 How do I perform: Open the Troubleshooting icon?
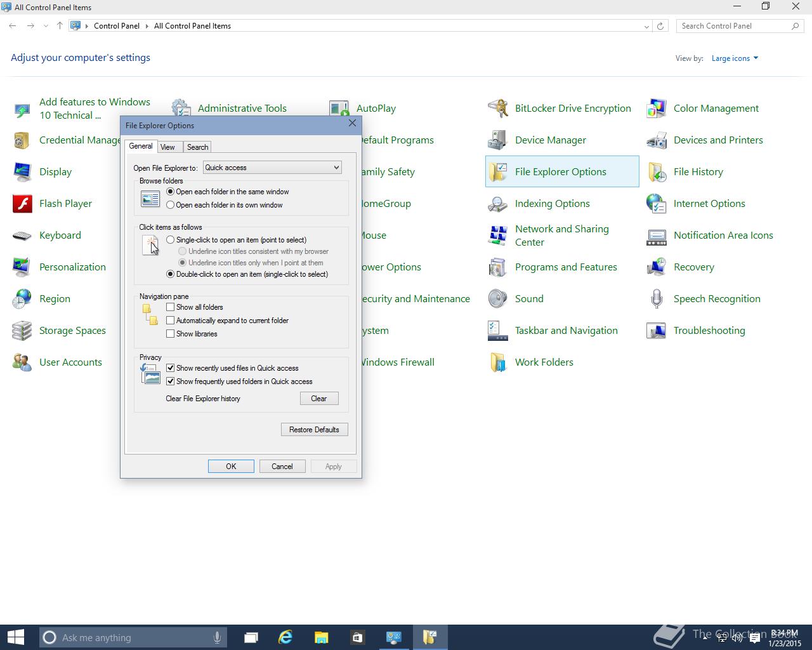656,330
